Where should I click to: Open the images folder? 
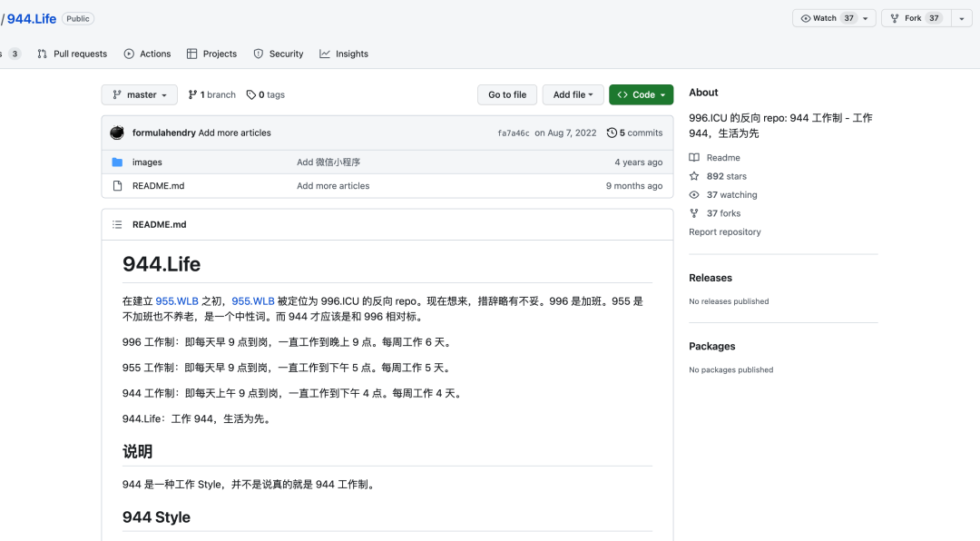click(147, 162)
